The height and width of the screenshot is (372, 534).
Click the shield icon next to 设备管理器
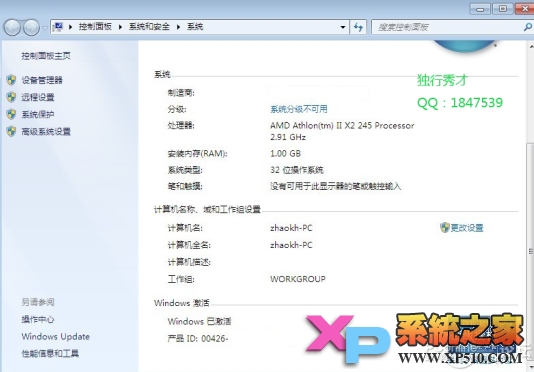pyautogui.click(x=11, y=80)
